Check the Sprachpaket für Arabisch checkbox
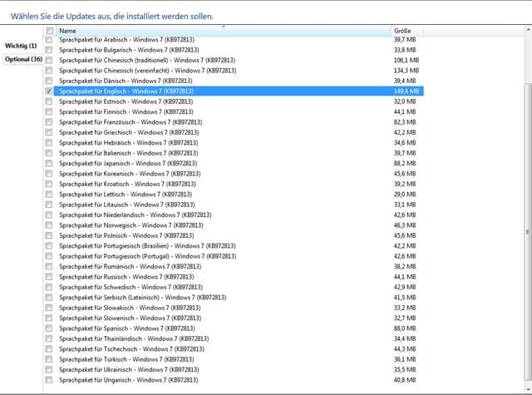This screenshot has height=395, width=532. point(50,40)
